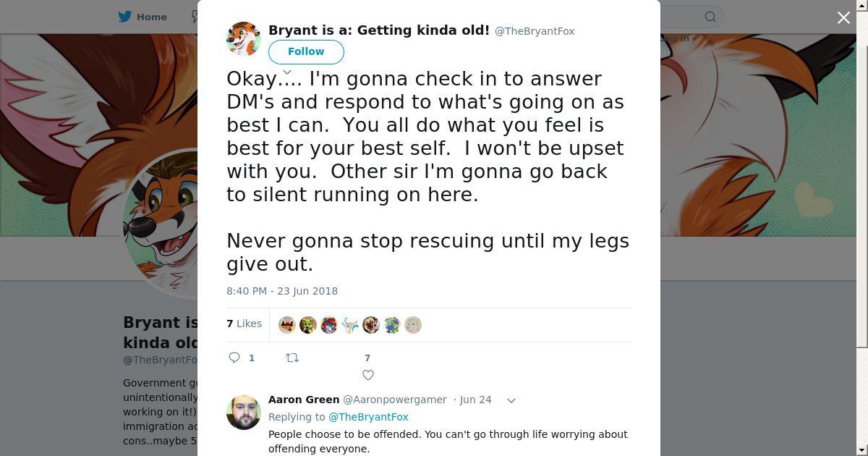Screen dimensions: 868x456
Task: Expand Aaron Green's reply options chevron
Action: [x=511, y=400]
